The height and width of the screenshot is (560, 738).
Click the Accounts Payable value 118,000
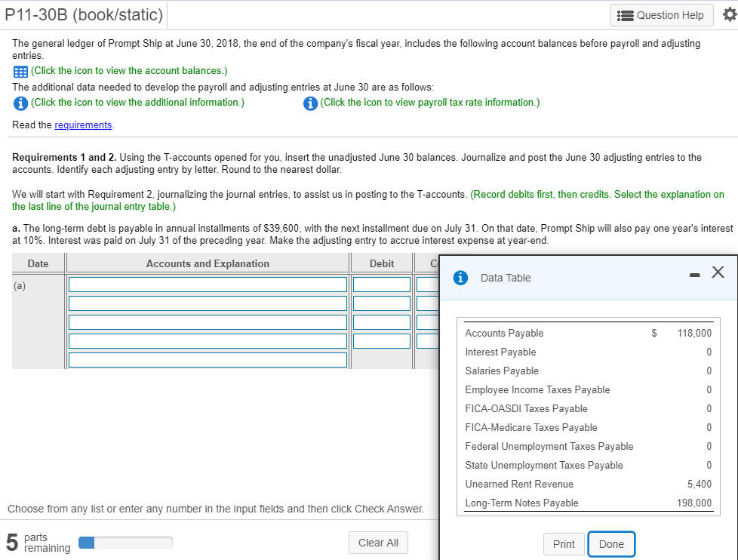coord(694,333)
